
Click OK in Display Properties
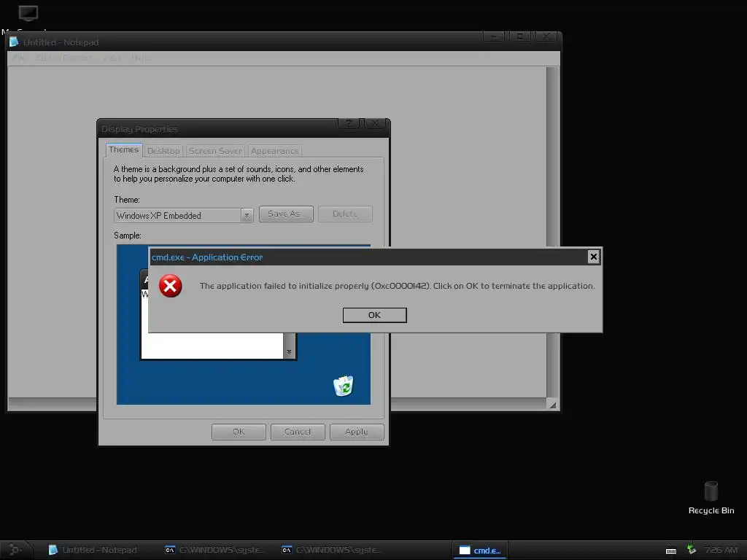click(x=239, y=432)
